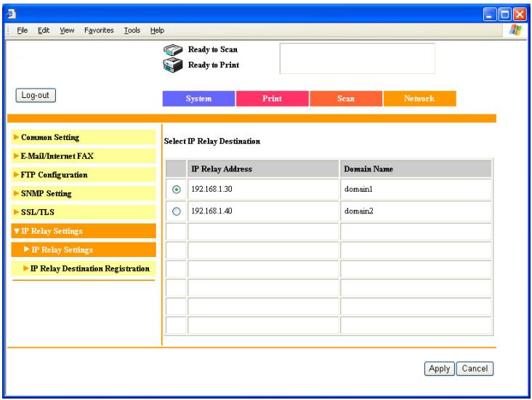
Task: Select radio button for 192.168.1.30
Action: [177, 189]
